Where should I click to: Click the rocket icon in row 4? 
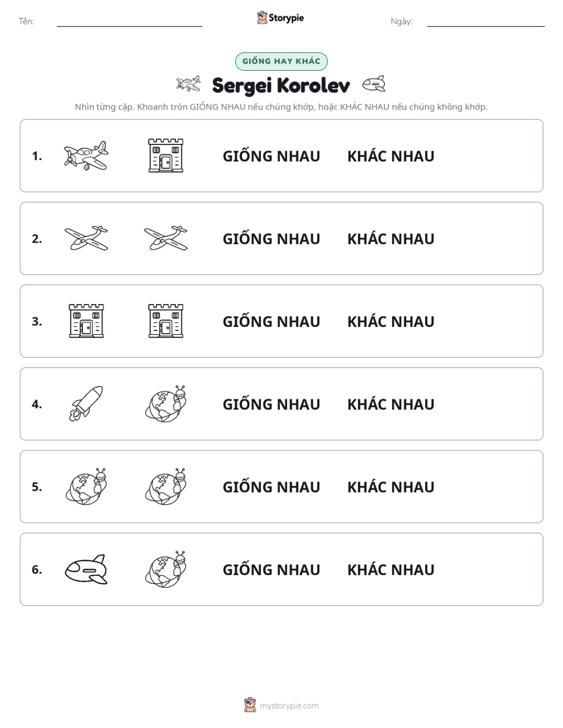(86, 403)
